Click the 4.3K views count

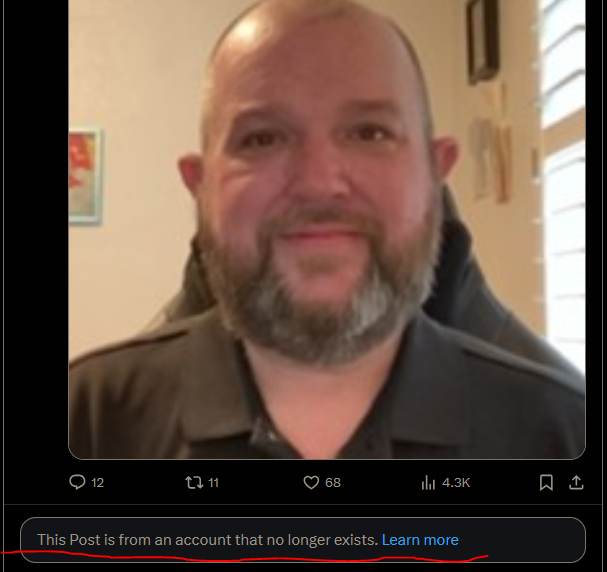[456, 483]
